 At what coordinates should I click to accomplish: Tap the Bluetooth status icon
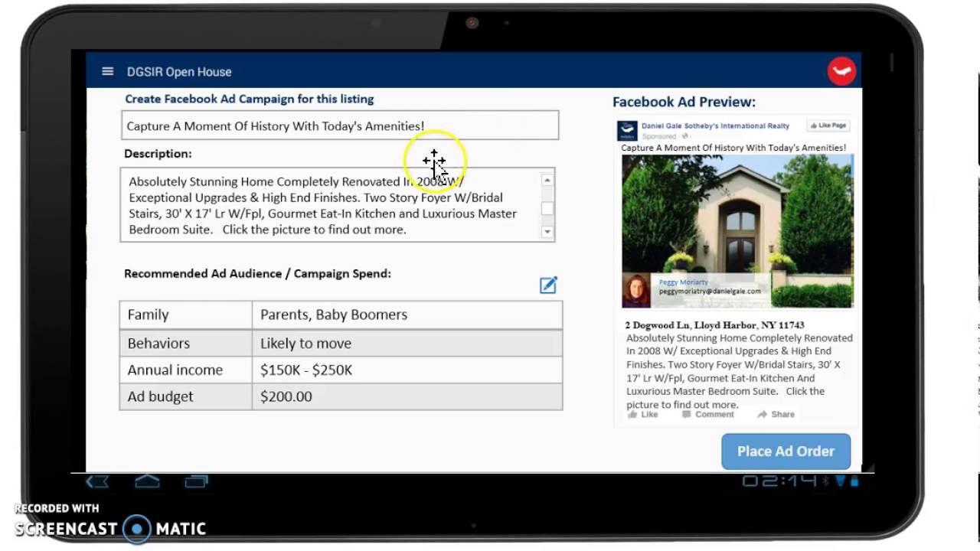pos(826,481)
